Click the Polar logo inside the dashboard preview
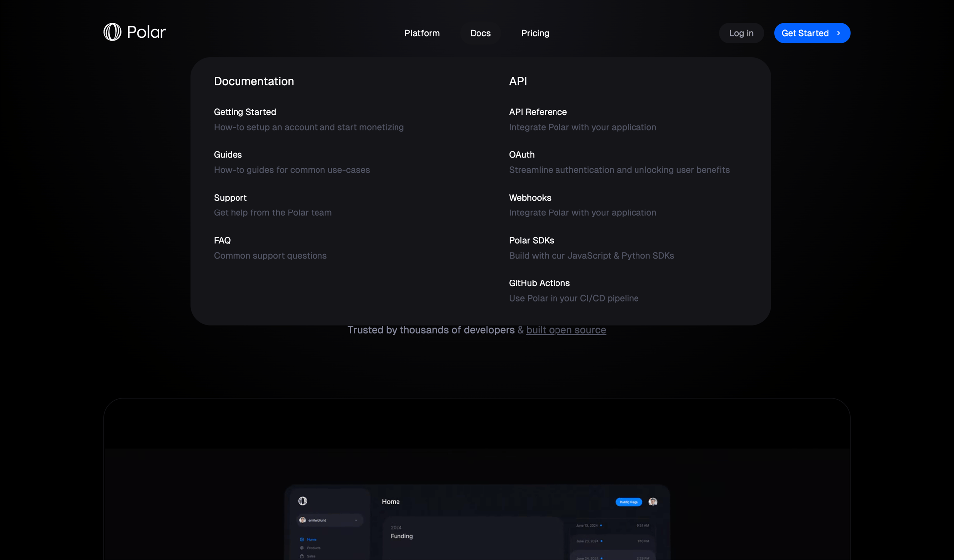Image resolution: width=954 pixels, height=560 pixels. point(303,501)
